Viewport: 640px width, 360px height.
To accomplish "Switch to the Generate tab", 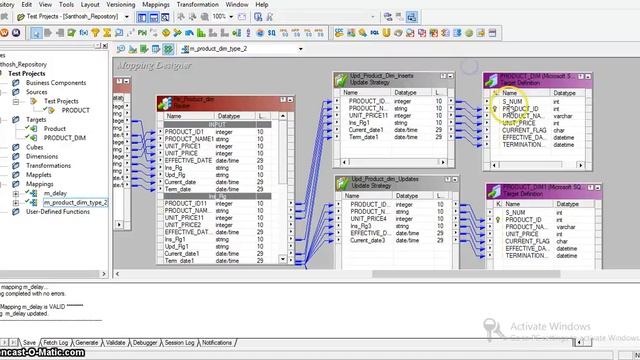I will [x=87, y=343].
